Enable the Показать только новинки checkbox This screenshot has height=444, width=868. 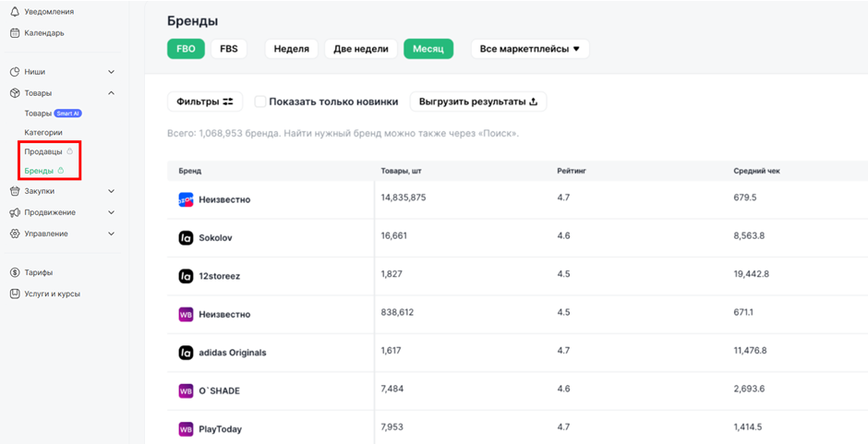tap(260, 102)
